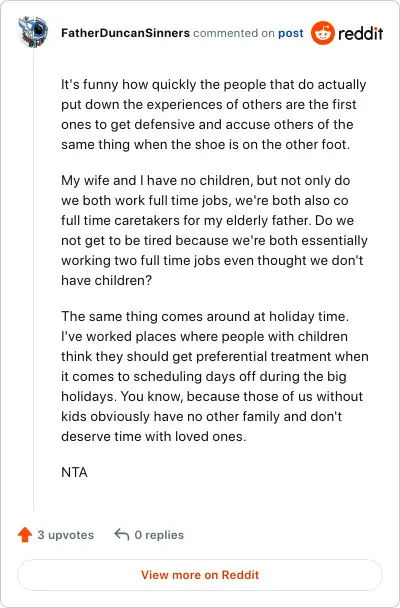Click the paragraph starting "My wife and I"
This screenshot has height=608, width=400.
coord(214,230)
